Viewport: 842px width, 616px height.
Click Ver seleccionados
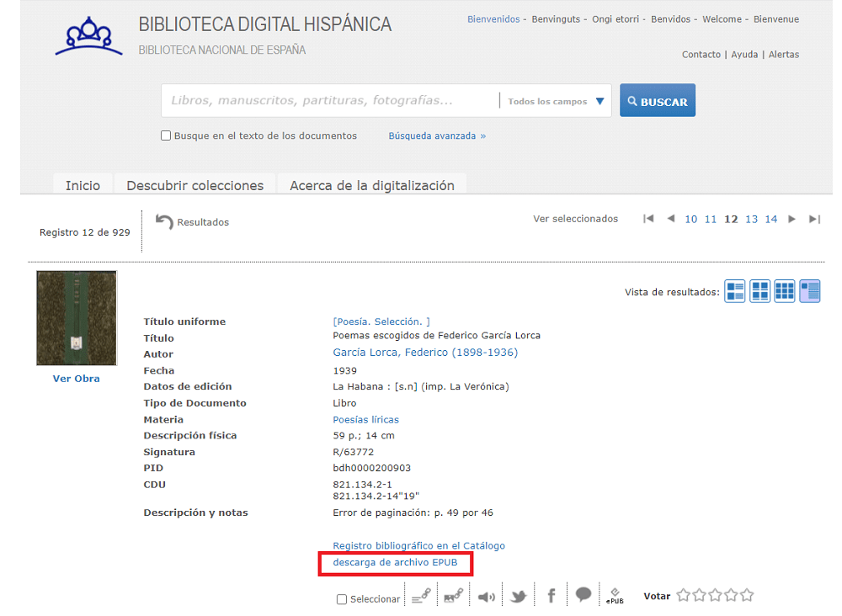[x=575, y=219]
